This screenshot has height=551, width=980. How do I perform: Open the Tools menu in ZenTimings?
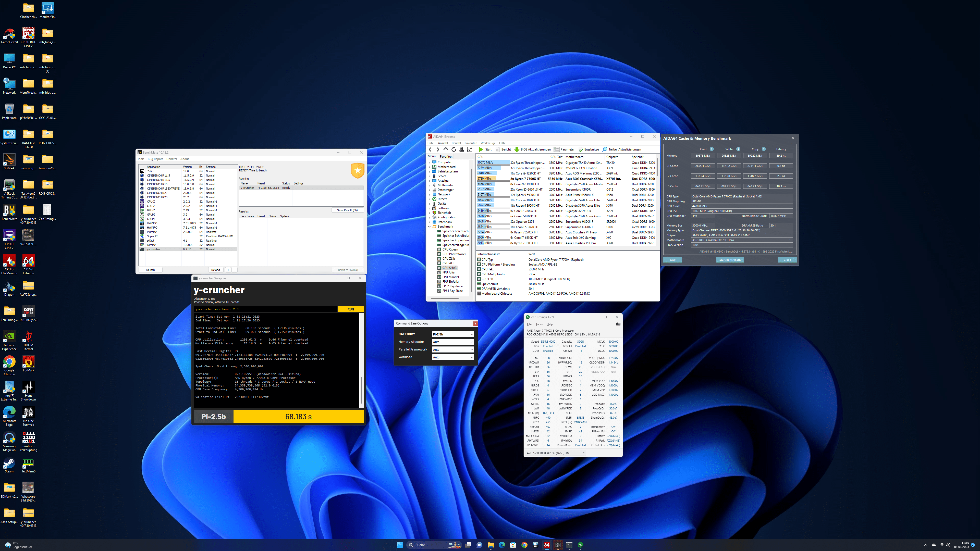539,324
